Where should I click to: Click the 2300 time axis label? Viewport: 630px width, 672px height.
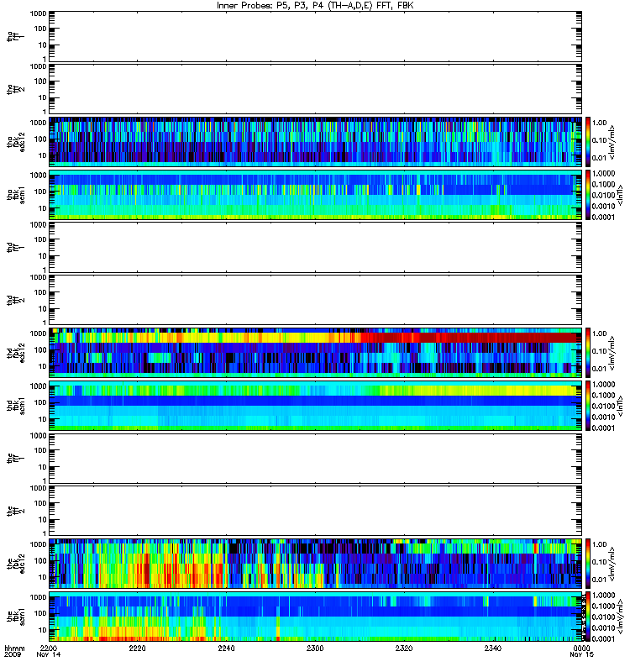coord(315,648)
